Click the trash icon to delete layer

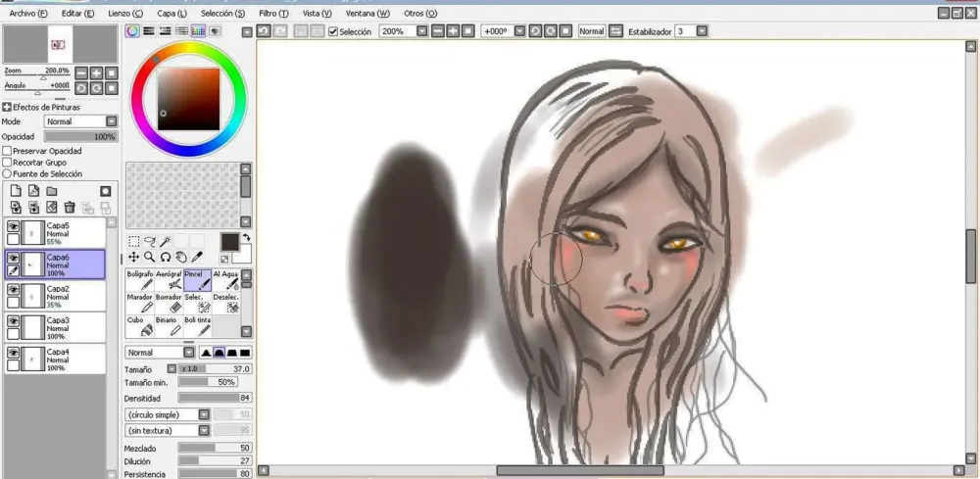(x=70, y=207)
